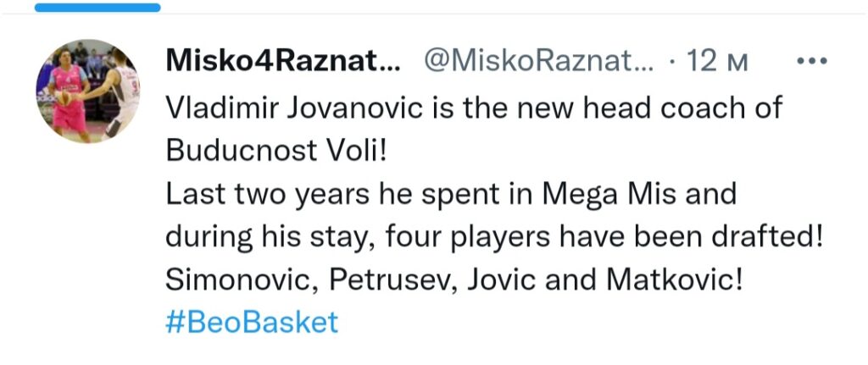Open the Misko4Raznat display name

pyautogui.click(x=285, y=61)
